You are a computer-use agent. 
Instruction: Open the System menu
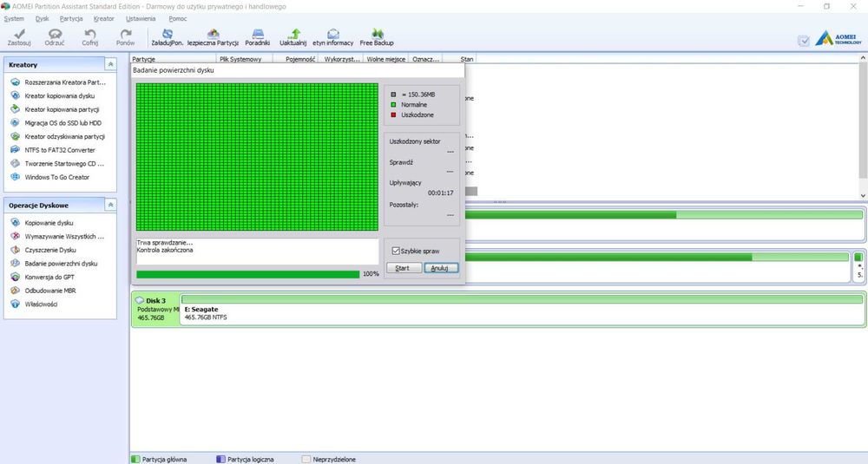[x=14, y=19]
